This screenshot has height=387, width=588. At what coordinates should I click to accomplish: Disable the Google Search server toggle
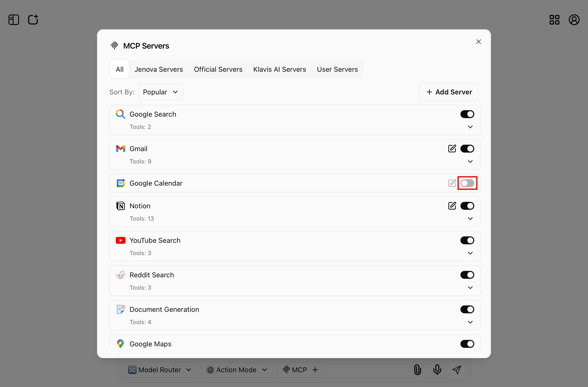point(467,114)
